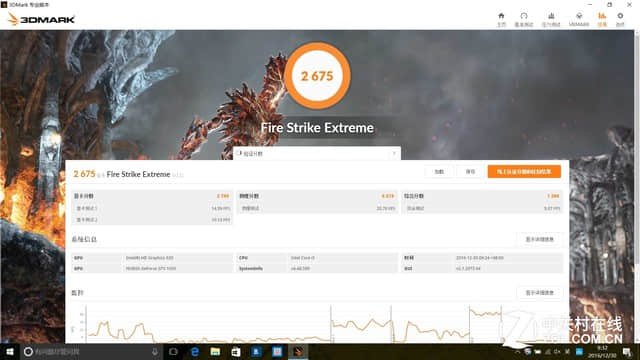Click the 3DMark logo
The width and height of the screenshot is (640, 360).
[x=41, y=19]
